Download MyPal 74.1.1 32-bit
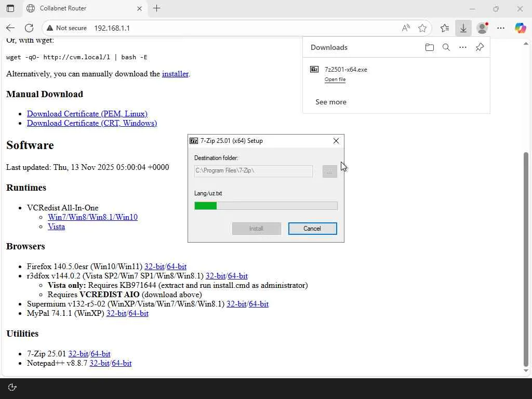The image size is (532, 399). pos(116,313)
